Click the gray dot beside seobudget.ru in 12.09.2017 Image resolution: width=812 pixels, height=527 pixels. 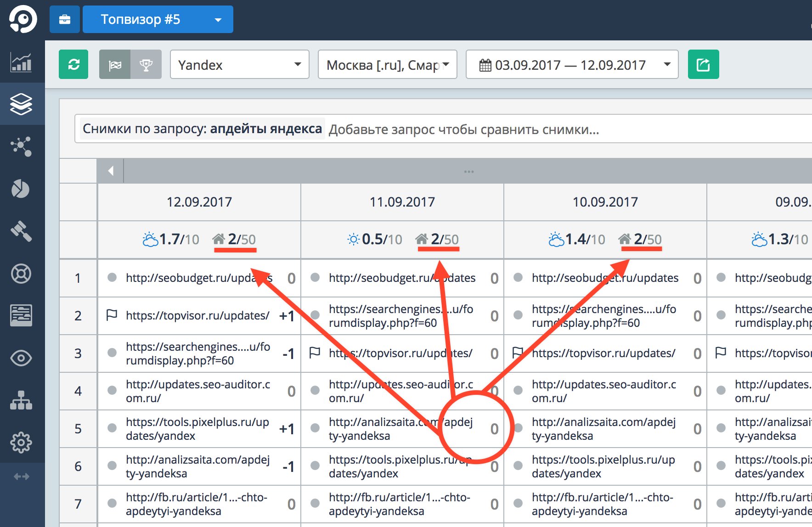(112, 277)
